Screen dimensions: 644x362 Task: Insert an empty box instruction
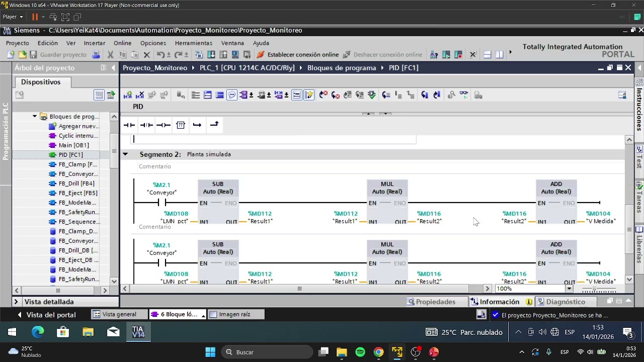click(x=181, y=125)
